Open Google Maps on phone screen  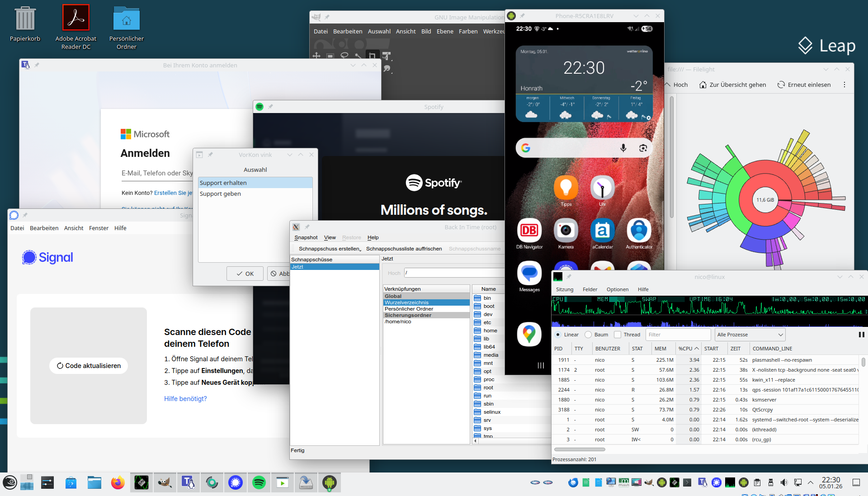pyautogui.click(x=529, y=334)
